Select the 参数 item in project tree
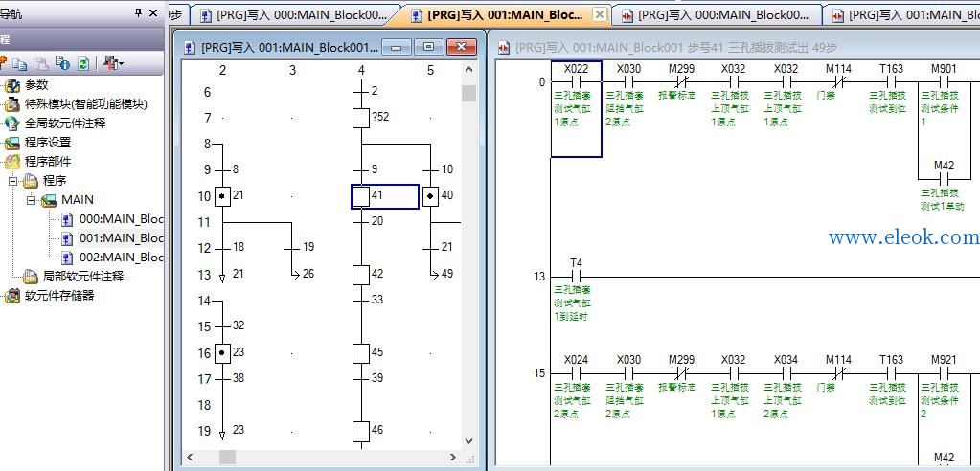This screenshot has height=471, width=980. click(x=36, y=85)
